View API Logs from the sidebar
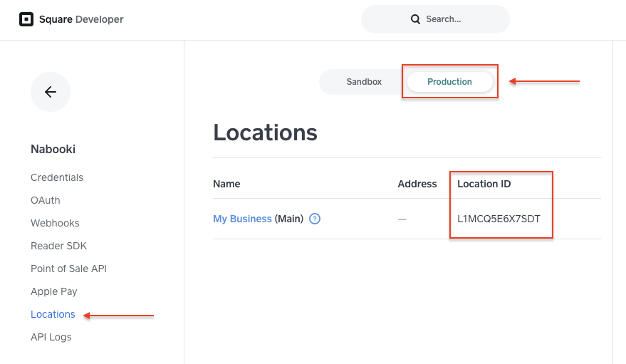 tap(51, 337)
